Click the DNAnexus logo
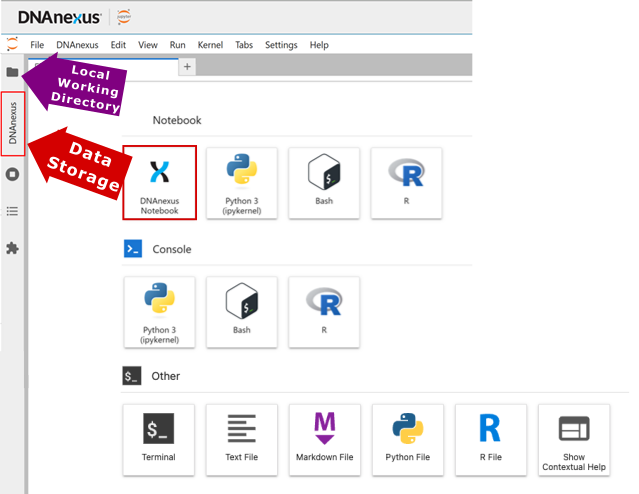This screenshot has height=494, width=639. click(x=59, y=17)
